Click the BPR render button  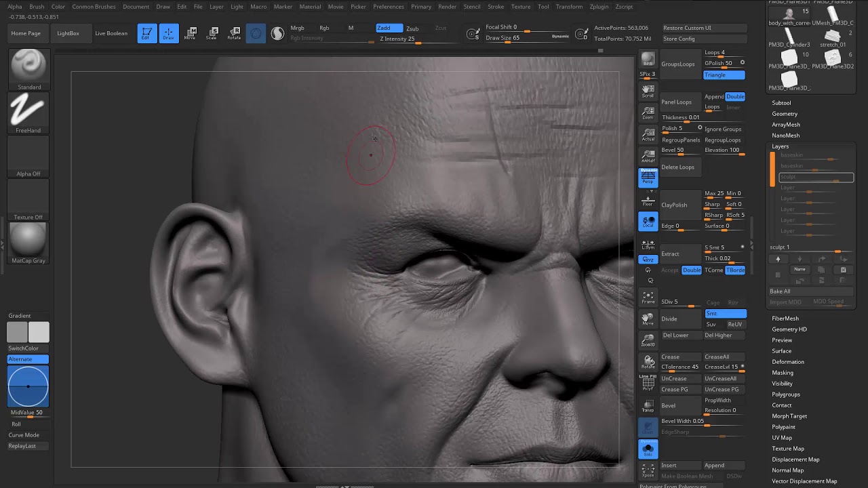[648, 60]
